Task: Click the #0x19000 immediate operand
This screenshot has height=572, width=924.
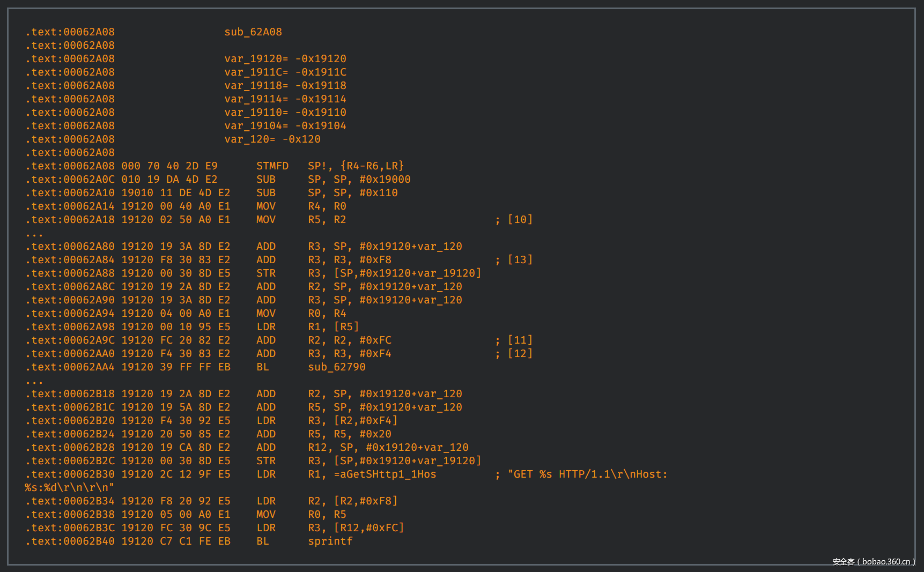Action: click(385, 180)
